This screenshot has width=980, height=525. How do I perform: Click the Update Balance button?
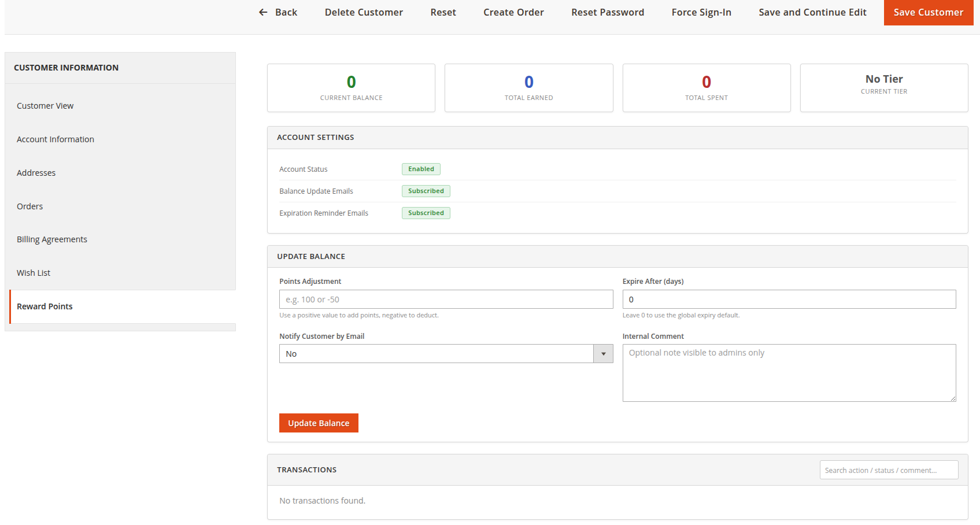tap(319, 423)
